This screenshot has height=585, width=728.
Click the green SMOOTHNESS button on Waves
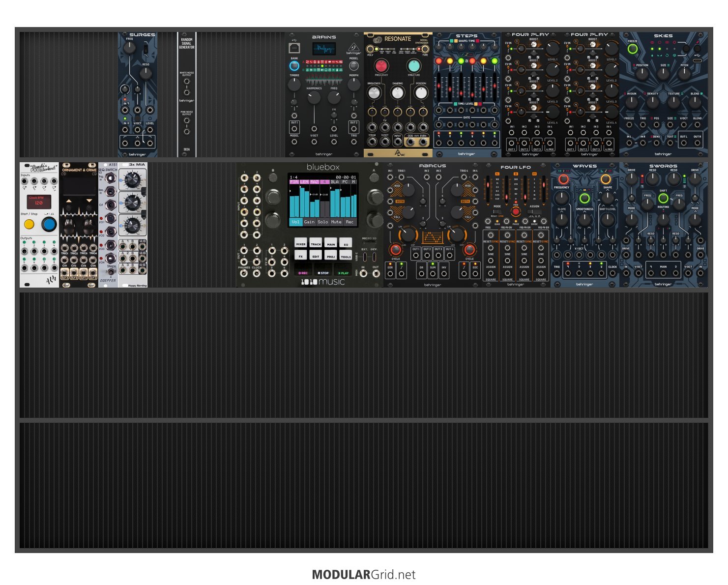(584, 199)
